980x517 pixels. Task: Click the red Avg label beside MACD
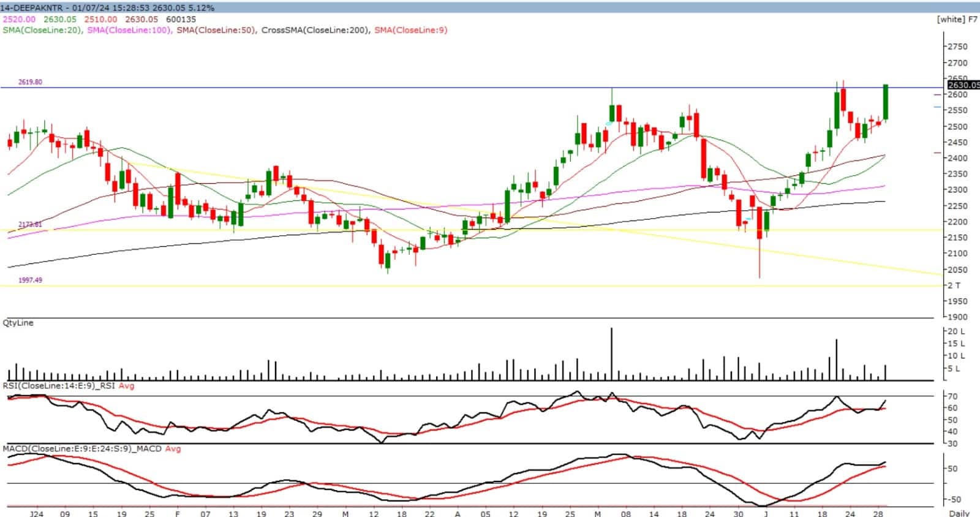[x=173, y=449]
